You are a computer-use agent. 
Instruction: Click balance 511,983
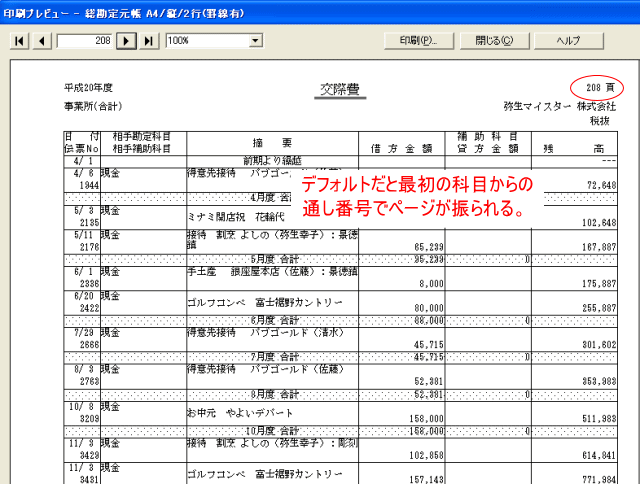pos(599,419)
